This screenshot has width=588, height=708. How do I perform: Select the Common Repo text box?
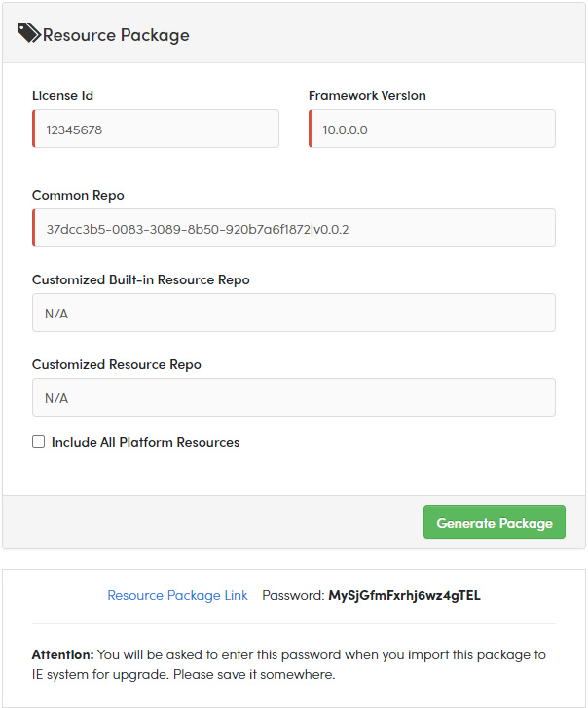[x=294, y=228]
